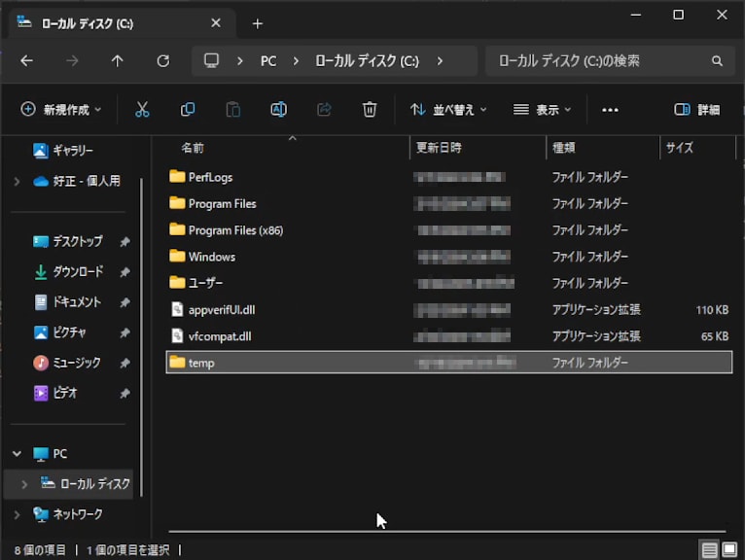Click the pin beside ミュージック
The image size is (745, 560).
tap(124, 363)
